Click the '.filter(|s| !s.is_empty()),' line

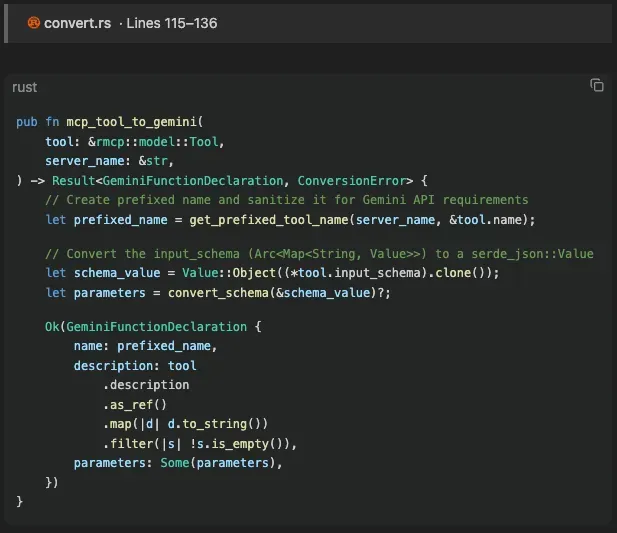200,443
